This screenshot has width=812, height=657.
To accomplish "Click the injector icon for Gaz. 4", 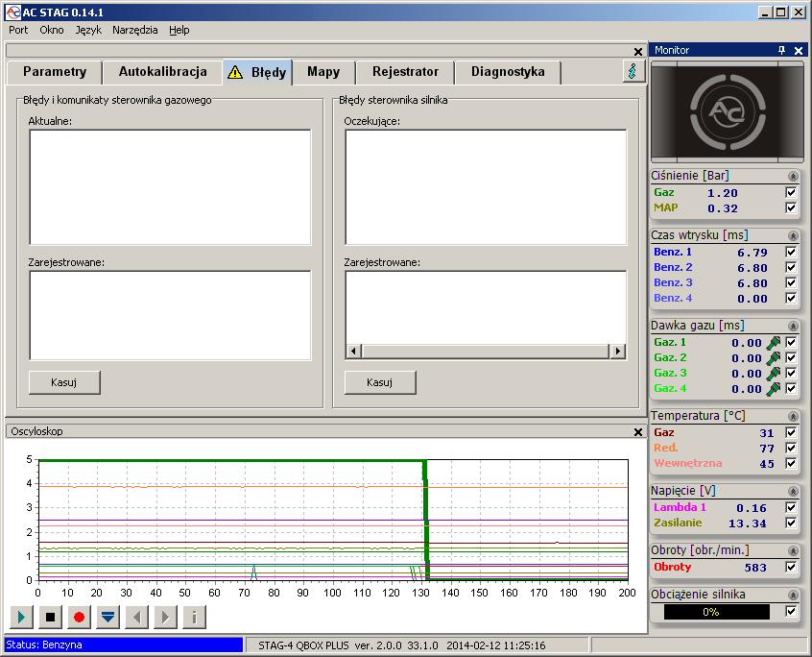I will (774, 389).
